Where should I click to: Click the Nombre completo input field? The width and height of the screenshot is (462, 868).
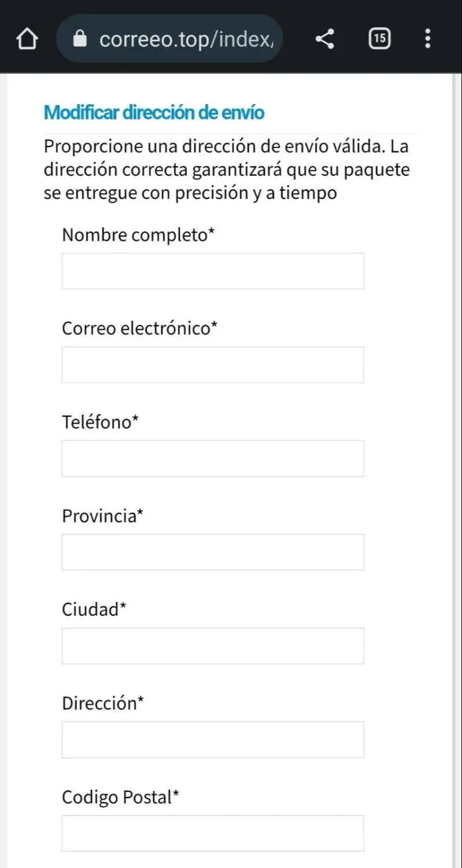(213, 271)
